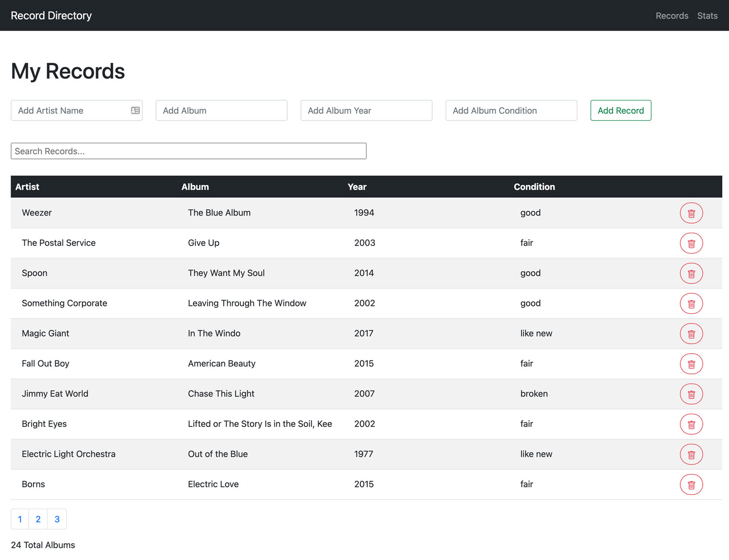Click the year '2014' cell
Screen dimensions: 729x560
pyautogui.click(x=364, y=273)
